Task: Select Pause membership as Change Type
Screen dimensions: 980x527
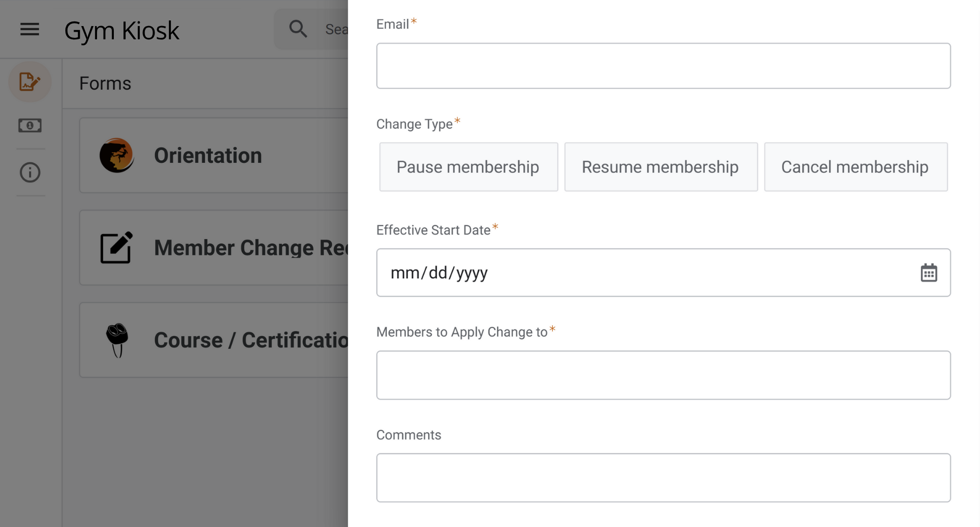Action: point(468,167)
